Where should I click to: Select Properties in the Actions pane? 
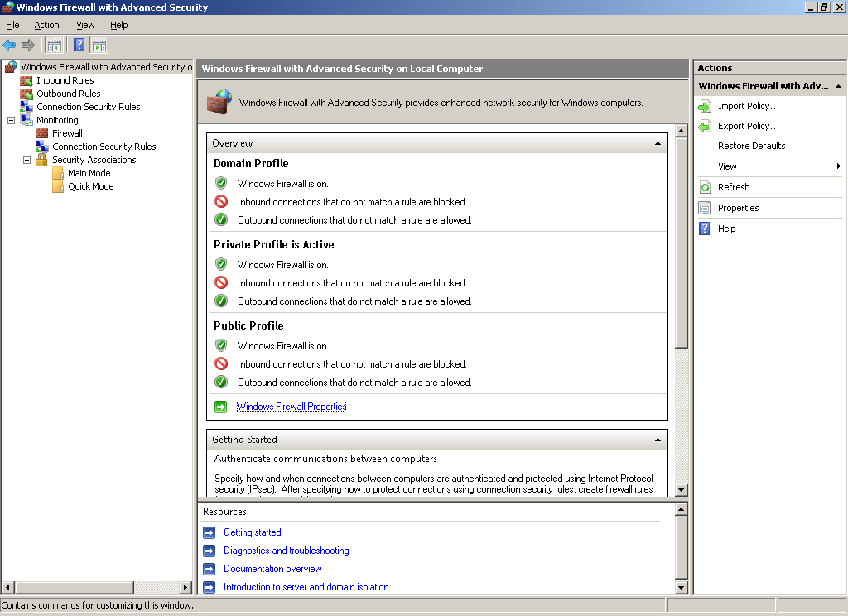(x=738, y=208)
